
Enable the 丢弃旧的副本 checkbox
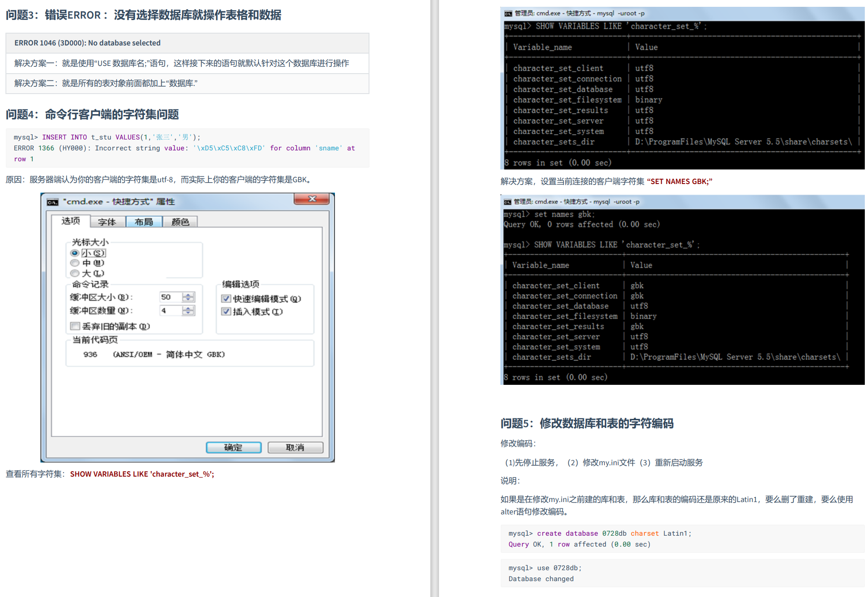(x=75, y=326)
